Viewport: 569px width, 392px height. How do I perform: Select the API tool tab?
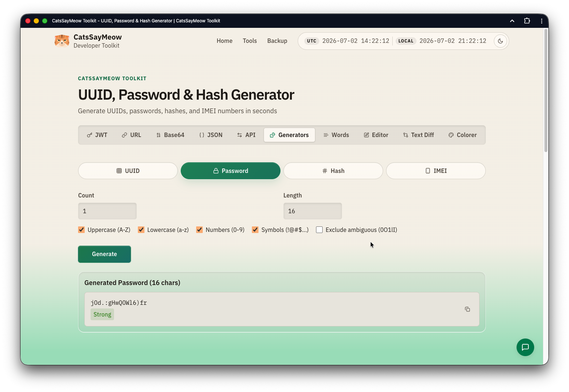coord(246,135)
